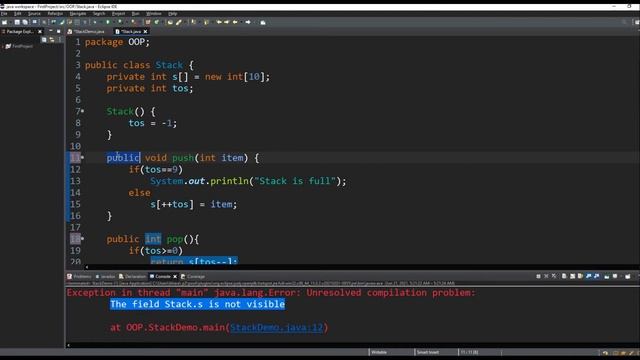Image resolution: width=640 pixels, height=360 pixels.
Task: Open the Source menu
Action: coord(34,14)
